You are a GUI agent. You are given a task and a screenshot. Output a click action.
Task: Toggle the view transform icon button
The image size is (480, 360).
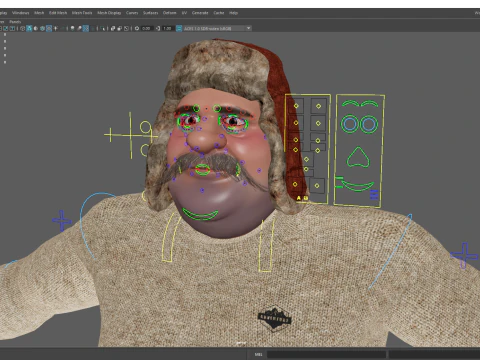coord(179,29)
